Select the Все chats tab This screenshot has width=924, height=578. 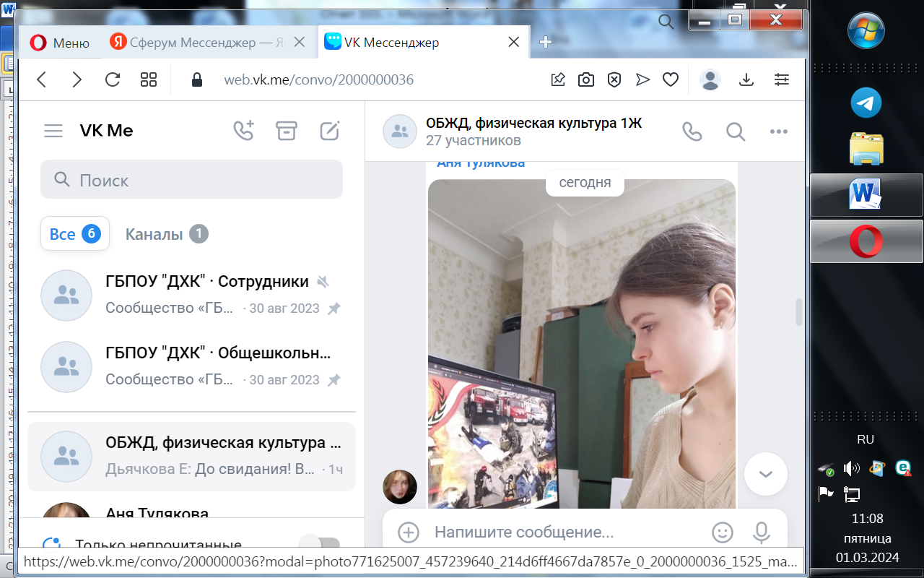74,234
